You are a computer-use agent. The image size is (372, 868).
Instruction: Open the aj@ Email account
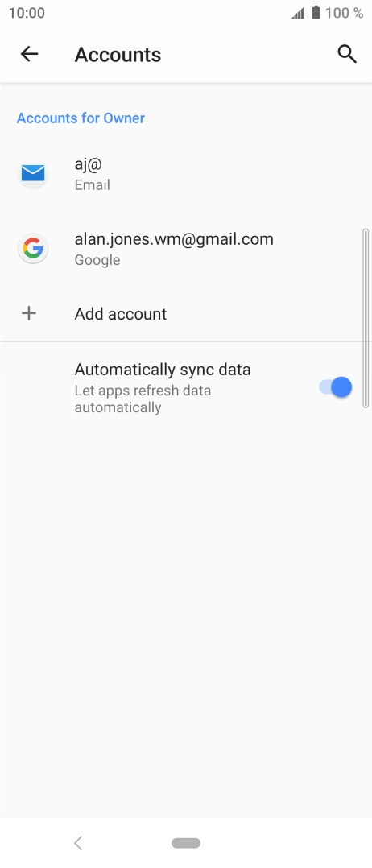click(186, 174)
